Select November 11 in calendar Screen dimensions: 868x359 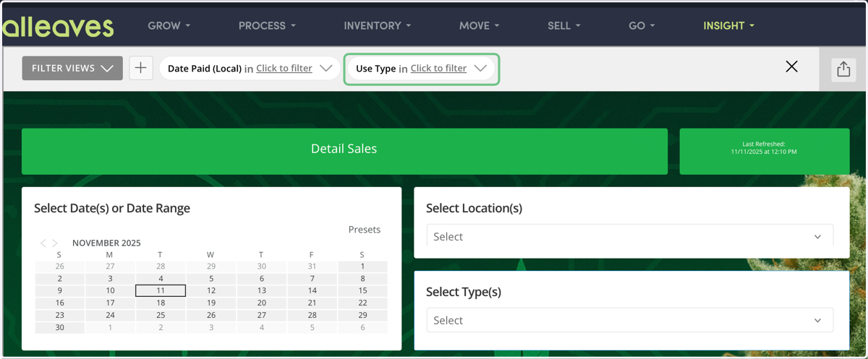(x=161, y=290)
